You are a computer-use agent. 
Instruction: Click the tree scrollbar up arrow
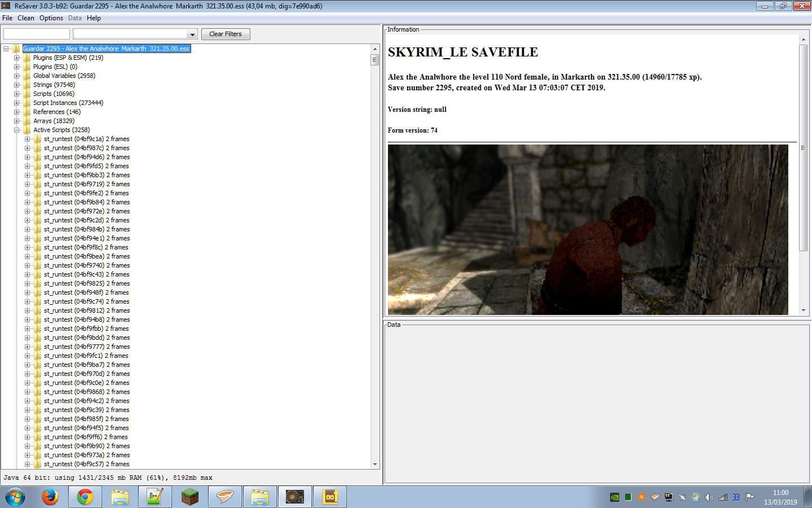[375, 49]
